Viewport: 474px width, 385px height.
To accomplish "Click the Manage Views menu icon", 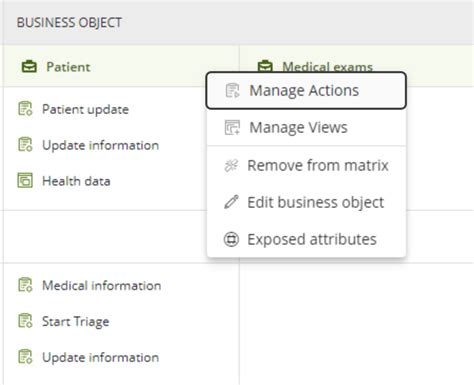I will [232, 127].
